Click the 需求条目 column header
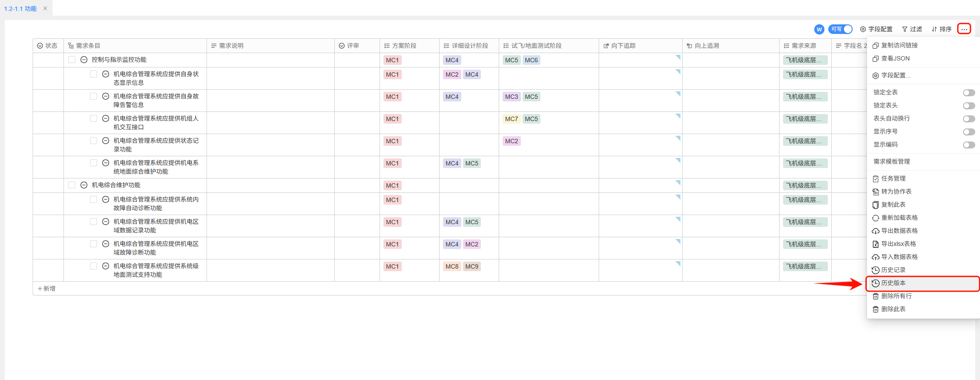The image size is (980, 380). pos(135,46)
